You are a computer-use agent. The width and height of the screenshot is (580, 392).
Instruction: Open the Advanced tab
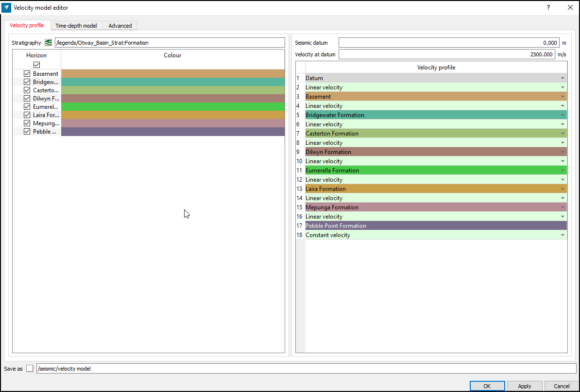(x=119, y=25)
